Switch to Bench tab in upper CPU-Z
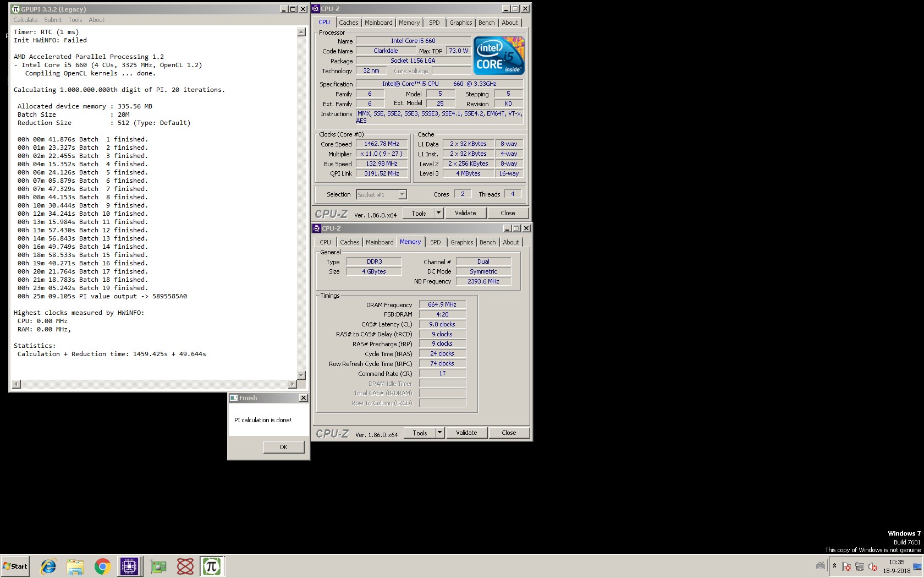924x578 pixels. [x=487, y=23]
